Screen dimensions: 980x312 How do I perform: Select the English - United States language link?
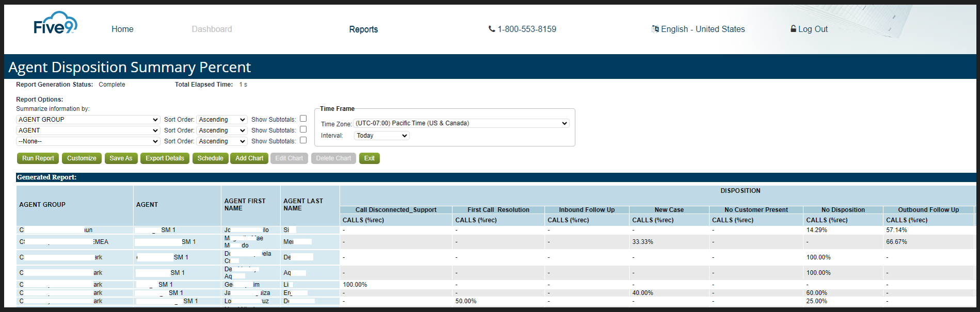pos(703,29)
